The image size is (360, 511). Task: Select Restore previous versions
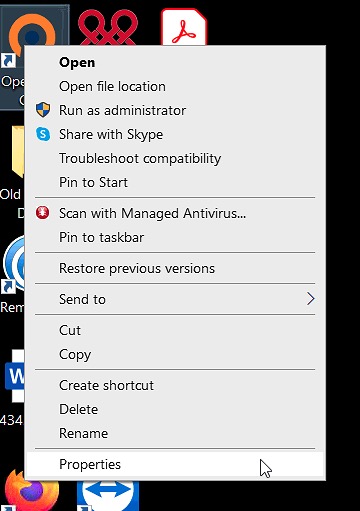(x=175, y=268)
